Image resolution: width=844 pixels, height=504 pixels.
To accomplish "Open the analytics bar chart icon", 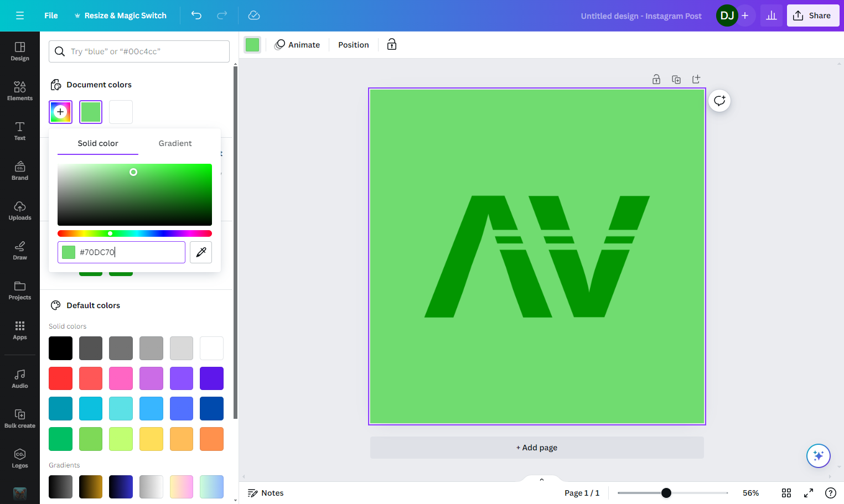I will (771, 15).
